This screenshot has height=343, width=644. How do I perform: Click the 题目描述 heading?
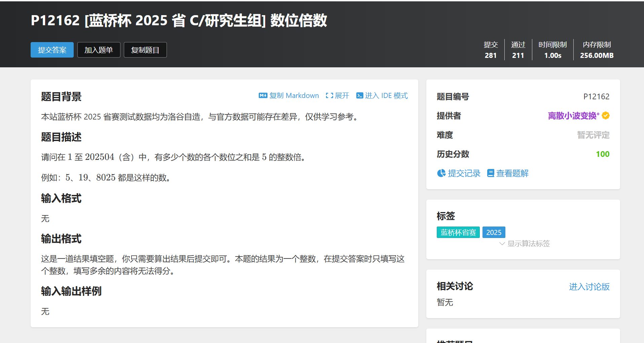click(61, 137)
